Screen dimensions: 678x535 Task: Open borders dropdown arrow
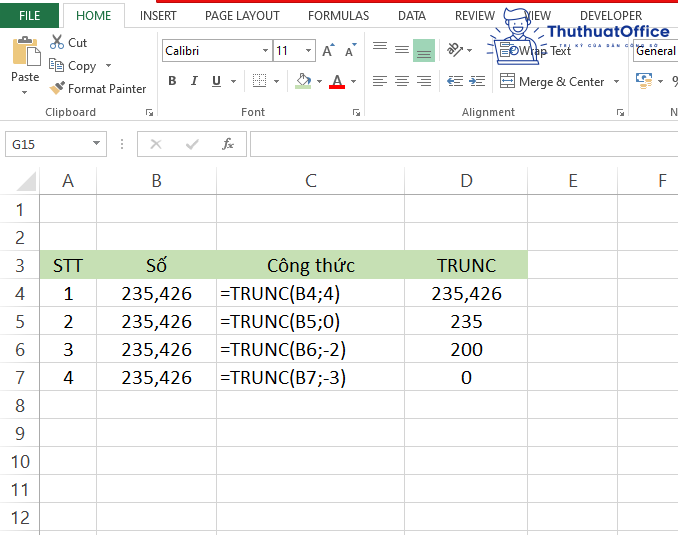click(x=276, y=81)
